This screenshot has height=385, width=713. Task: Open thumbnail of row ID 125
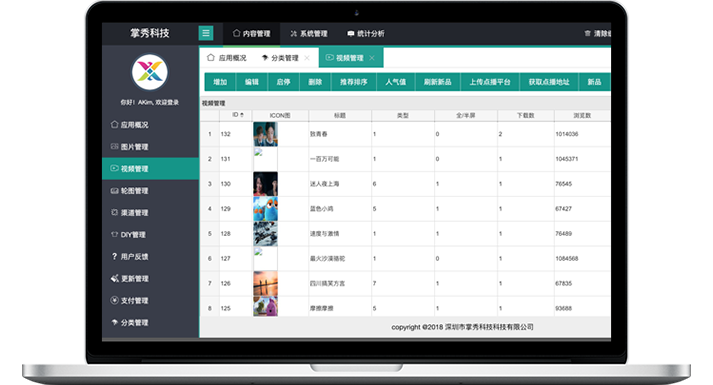point(265,306)
